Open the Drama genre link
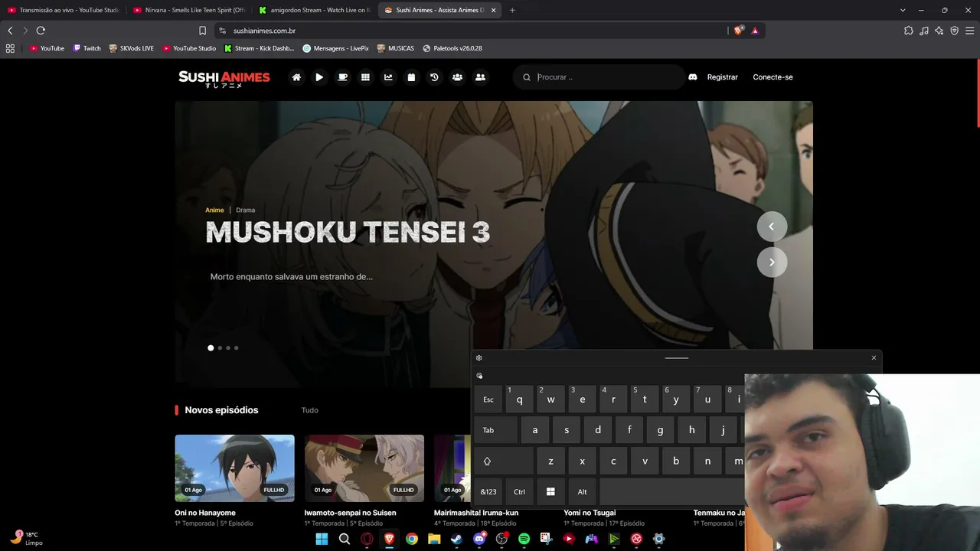Screen dimensions: 980x551 click(245, 210)
